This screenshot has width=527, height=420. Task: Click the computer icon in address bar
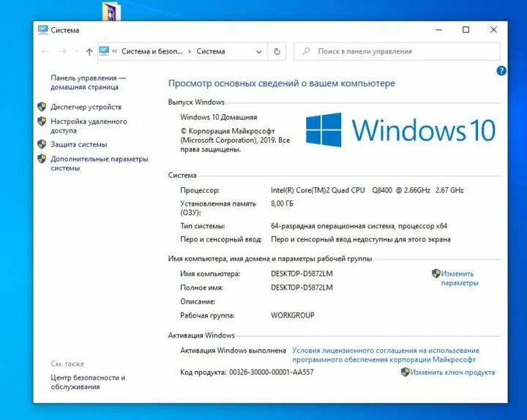click(104, 51)
